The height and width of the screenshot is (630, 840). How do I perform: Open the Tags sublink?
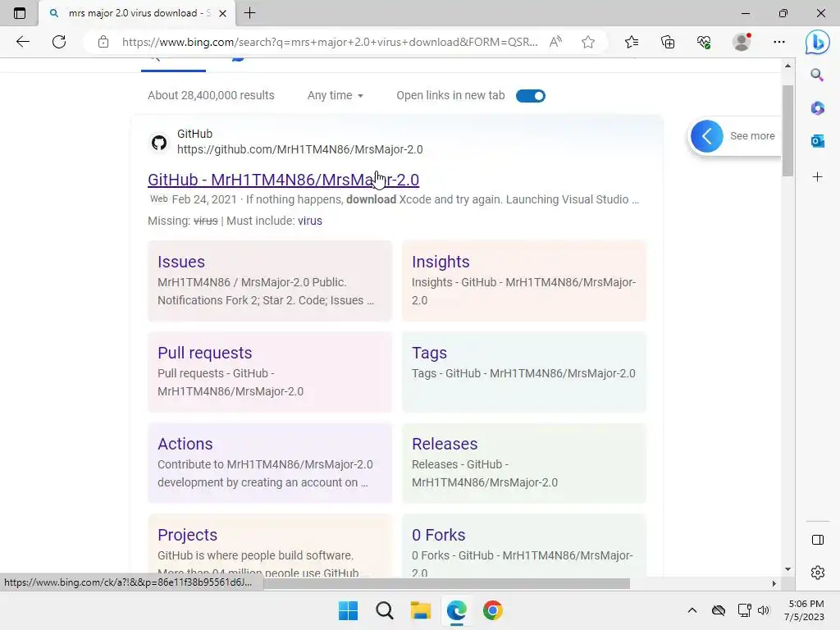[x=429, y=353]
